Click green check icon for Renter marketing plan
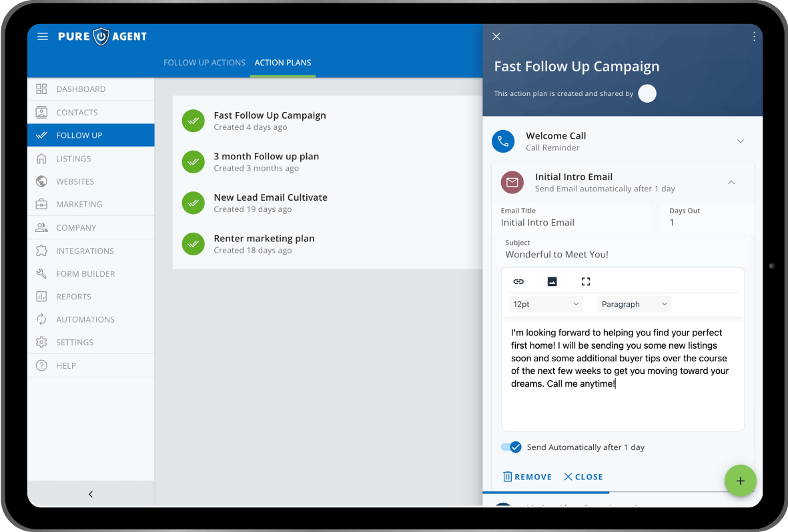Viewport: 788px width, 532px height. point(193,244)
